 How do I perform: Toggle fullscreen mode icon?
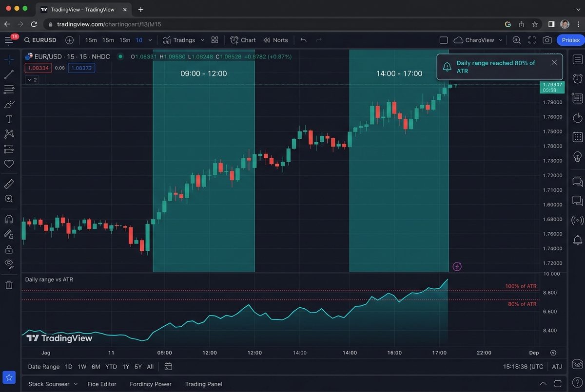pyautogui.click(x=532, y=40)
